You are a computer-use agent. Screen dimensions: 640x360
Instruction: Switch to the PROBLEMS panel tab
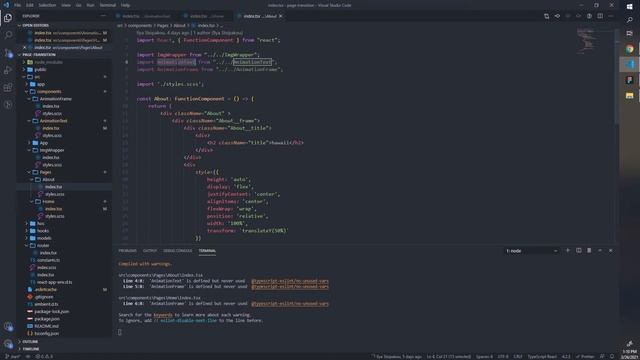coord(127,251)
